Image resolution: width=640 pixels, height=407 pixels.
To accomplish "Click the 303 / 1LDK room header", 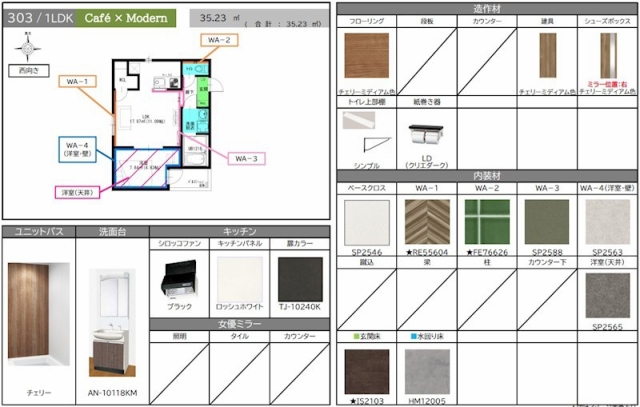I will (x=38, y=18).
